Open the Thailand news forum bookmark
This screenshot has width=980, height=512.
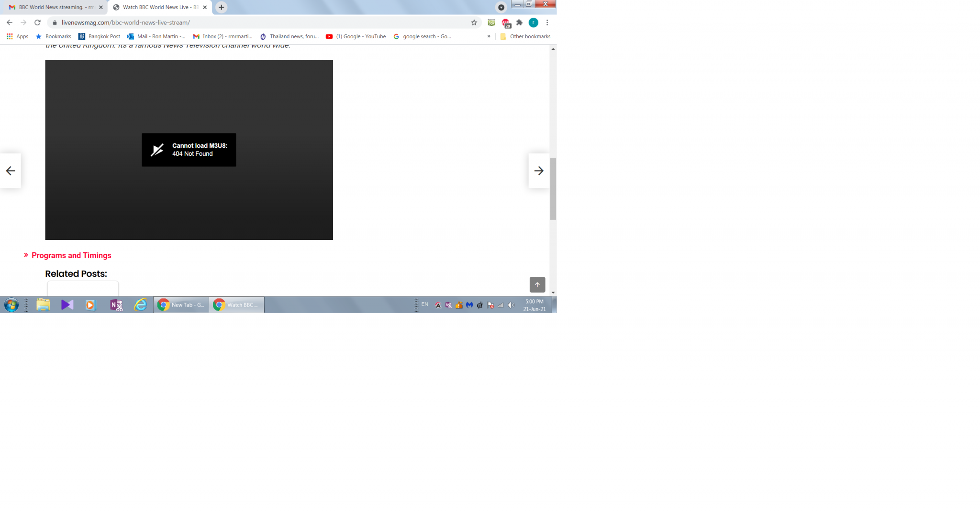click(290, 36)
